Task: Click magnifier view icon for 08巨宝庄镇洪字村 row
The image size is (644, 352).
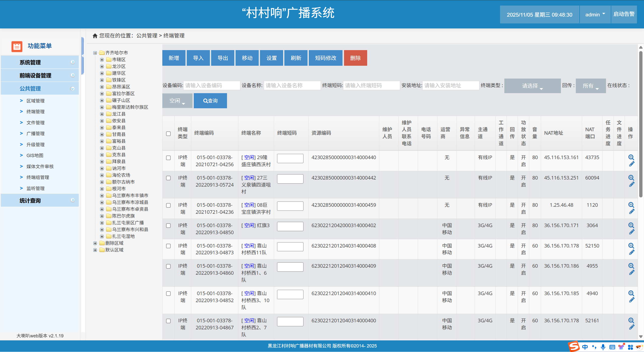Action: tap(631, 205)
